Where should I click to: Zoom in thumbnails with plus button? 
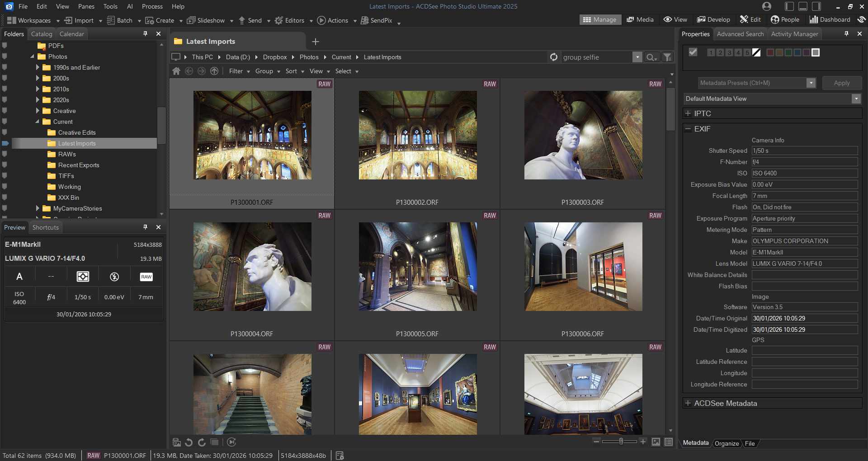(643, 442)
